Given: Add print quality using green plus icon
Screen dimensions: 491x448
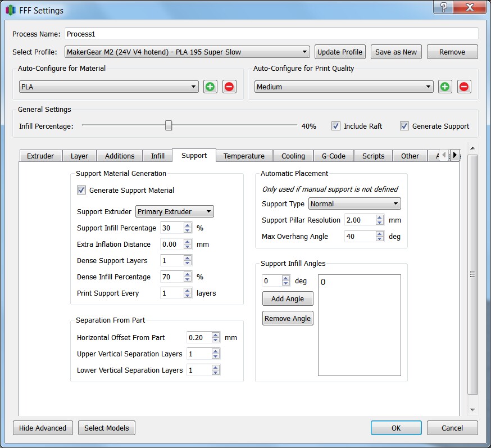Looking at the screenshot, I should pos(445,87).
